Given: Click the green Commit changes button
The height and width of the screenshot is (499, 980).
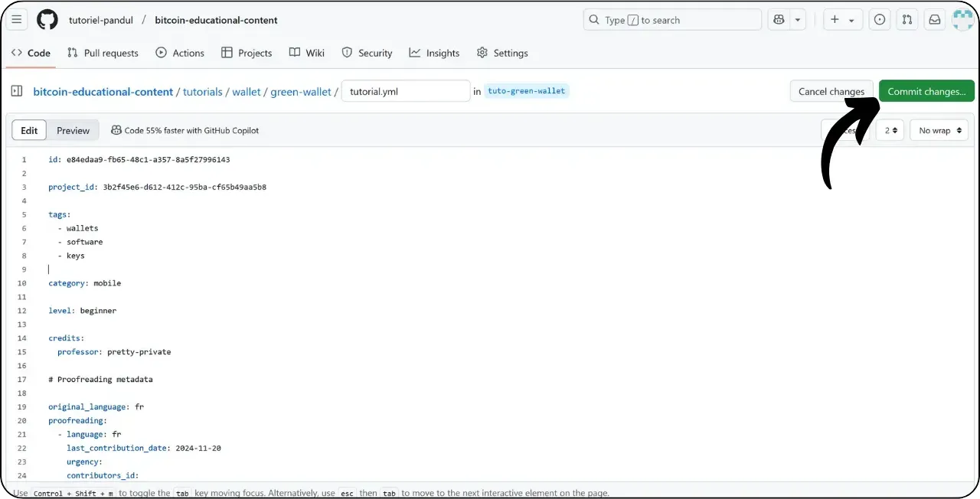Looking at the screenshot, I should [926, 90].
